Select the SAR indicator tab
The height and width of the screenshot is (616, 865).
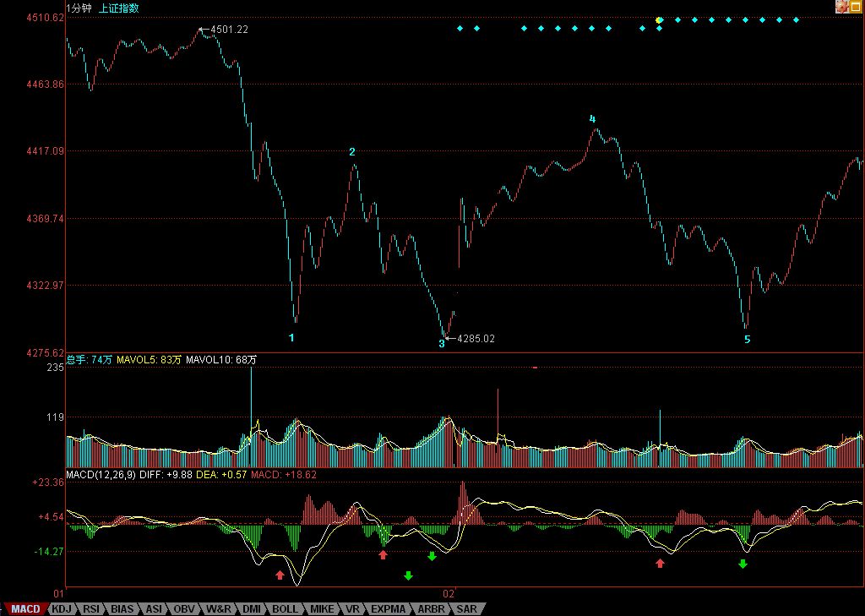point(467,608)
